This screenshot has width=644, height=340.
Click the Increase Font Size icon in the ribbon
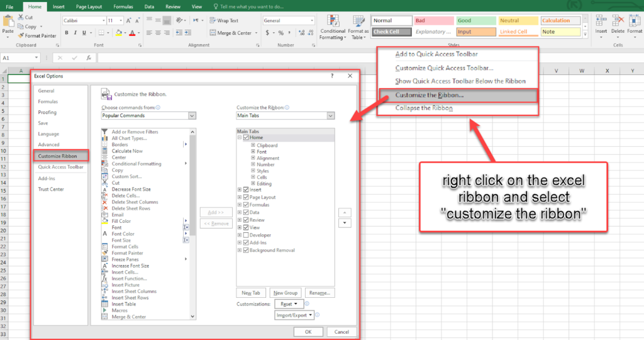(x=128, y=21)
